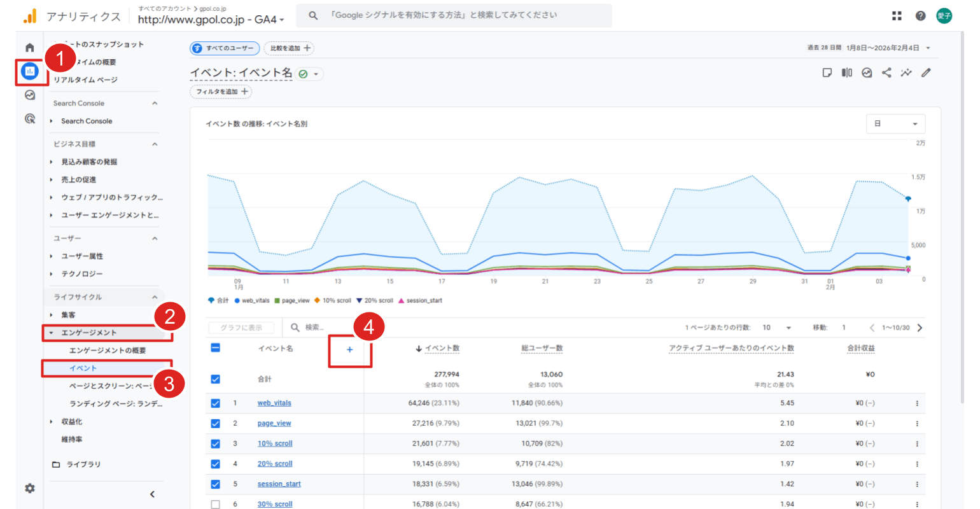
Task: Open the Home icon in left rail
Action: click(x=29, y=48)
